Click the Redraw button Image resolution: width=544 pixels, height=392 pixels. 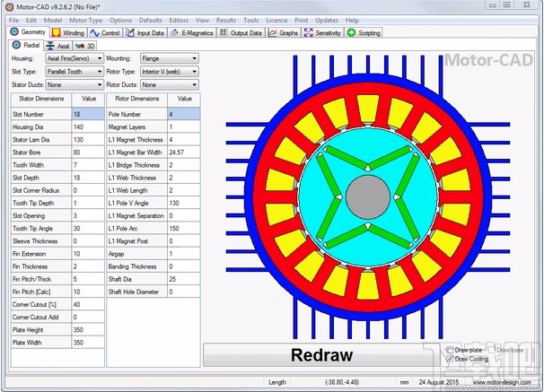click(x=321, y=355)
